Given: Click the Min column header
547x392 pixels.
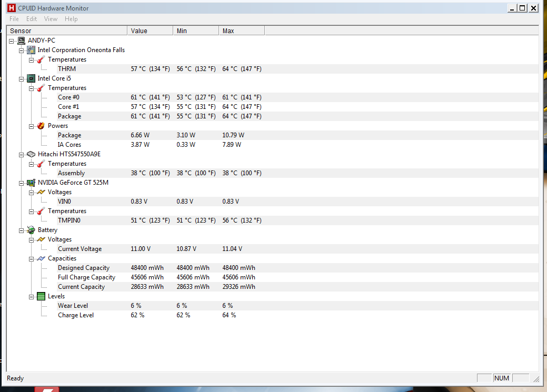Looking at the screenshot, I should click(x=196, y=31).
